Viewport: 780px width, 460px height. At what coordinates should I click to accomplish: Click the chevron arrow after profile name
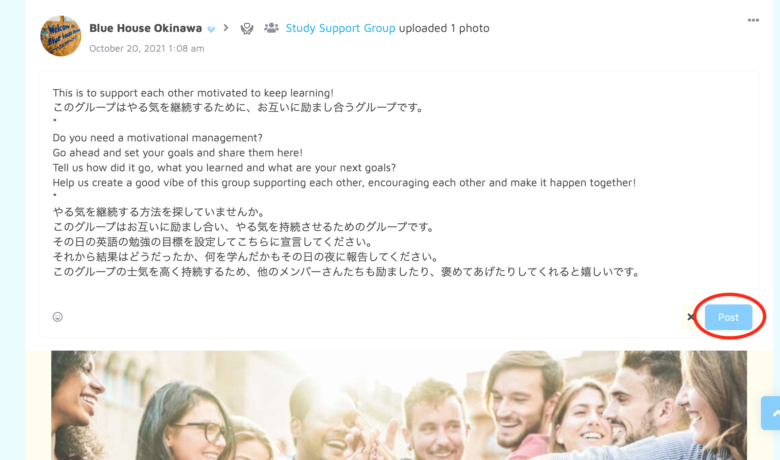click(226, 28)
